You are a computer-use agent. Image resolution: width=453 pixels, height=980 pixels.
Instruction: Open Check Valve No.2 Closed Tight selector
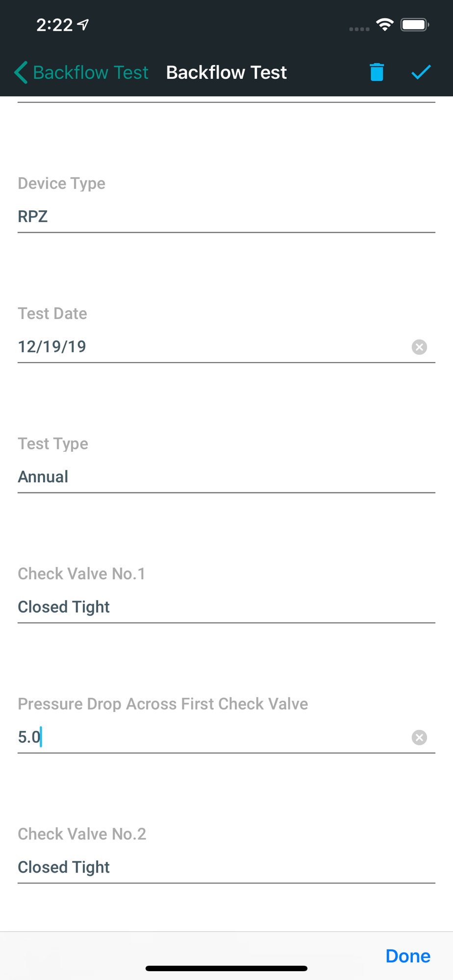coord(226,867)
